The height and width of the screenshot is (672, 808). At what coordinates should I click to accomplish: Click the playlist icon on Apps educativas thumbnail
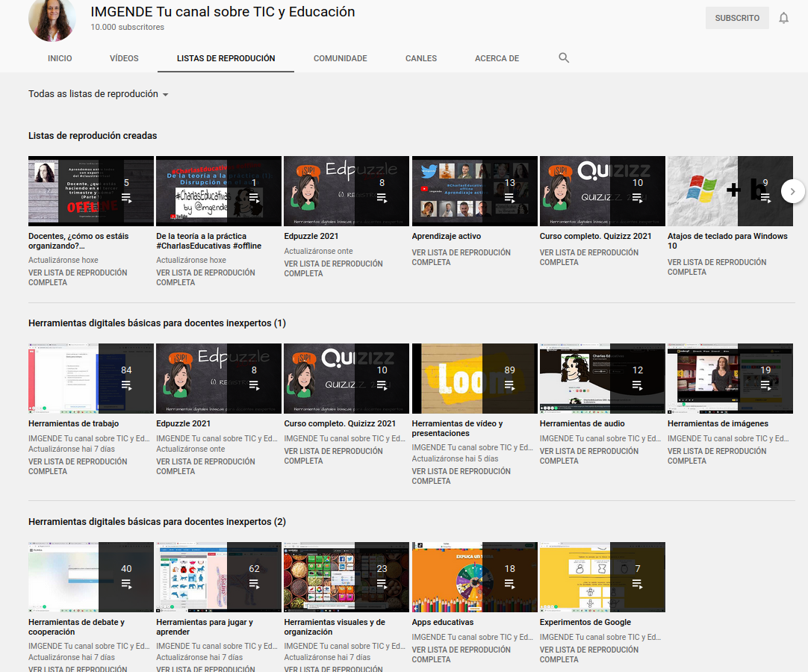[509, 584]
